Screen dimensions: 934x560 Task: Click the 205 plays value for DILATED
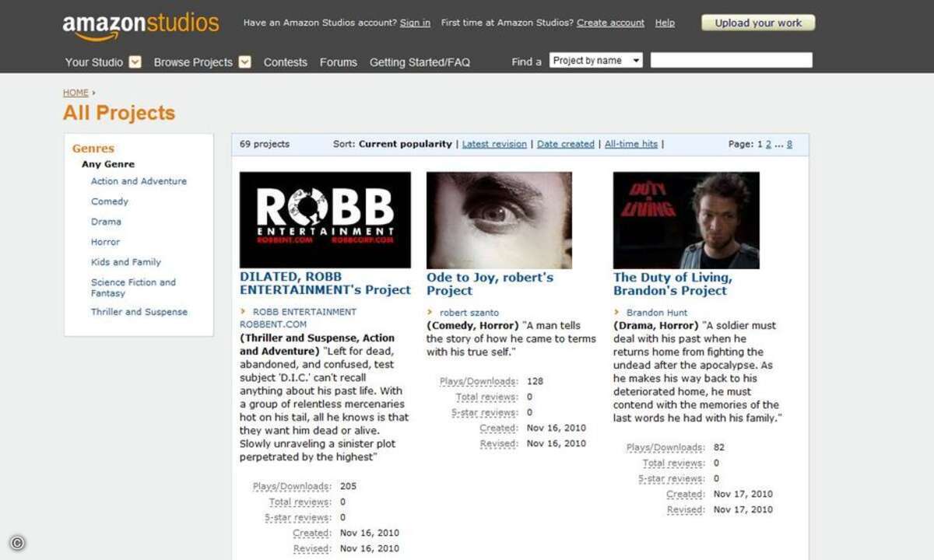(348, 486)
